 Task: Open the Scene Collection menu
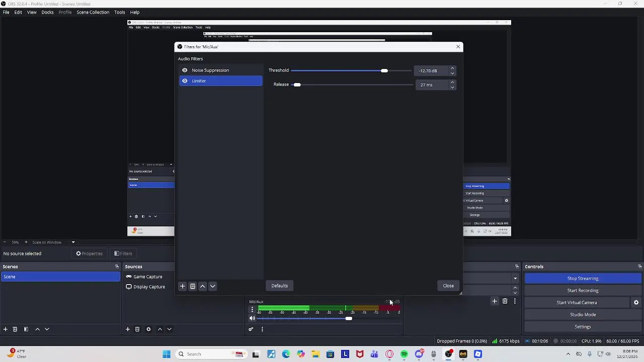(x=93, y=12)
